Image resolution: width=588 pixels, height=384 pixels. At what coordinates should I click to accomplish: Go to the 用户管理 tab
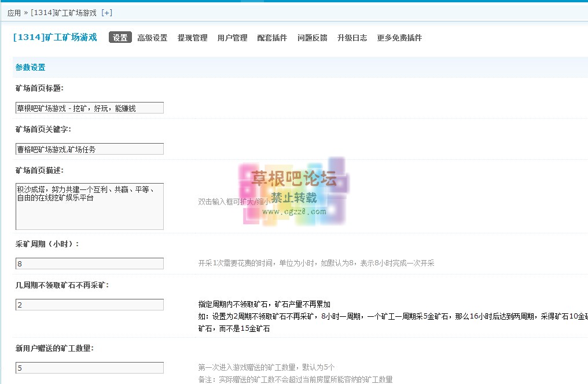coord(232,38)
